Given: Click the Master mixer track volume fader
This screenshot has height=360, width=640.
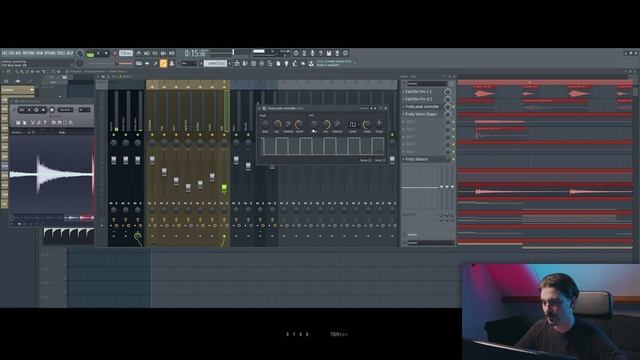Looking at the screenshot, I should [x=113, y=160].
